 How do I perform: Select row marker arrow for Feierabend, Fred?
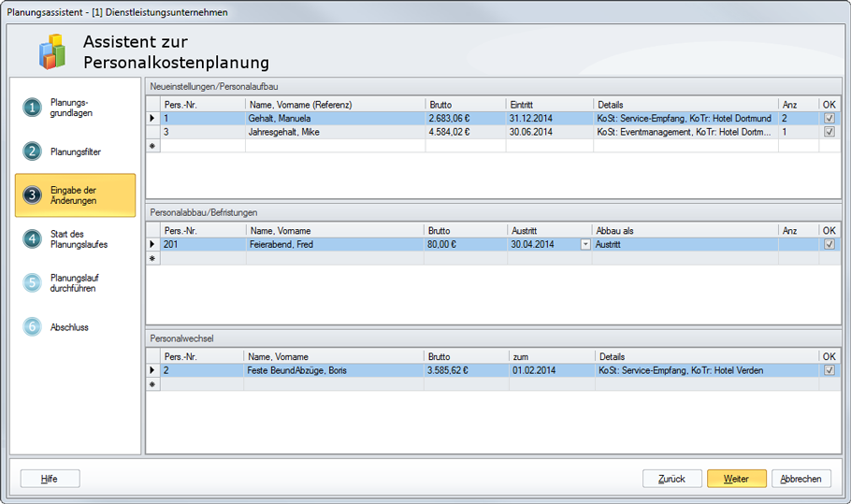pyautogui.click(x=152, y=244)
